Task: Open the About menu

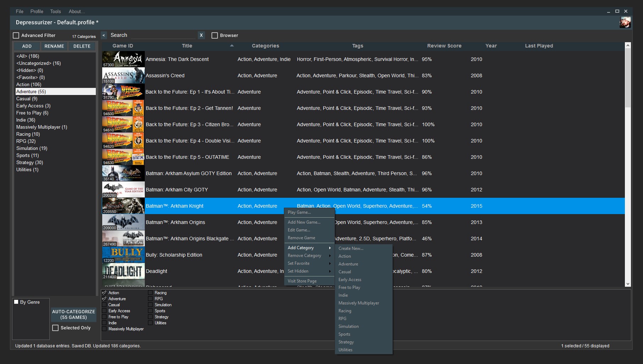Action: [x=77, y=11]
